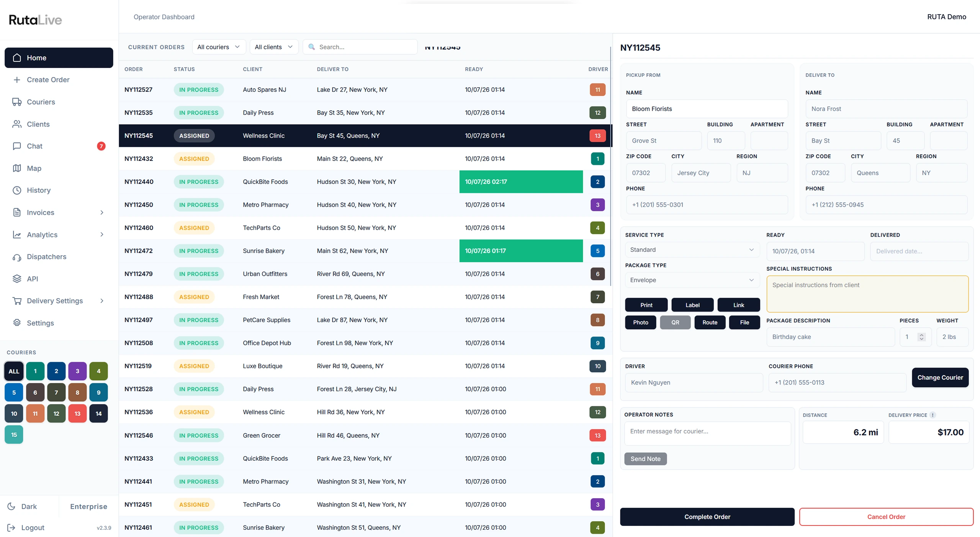This screenshot has width=980, height=537.
Task: Click the Settings gear icon
Action: [x=17, y=323]
